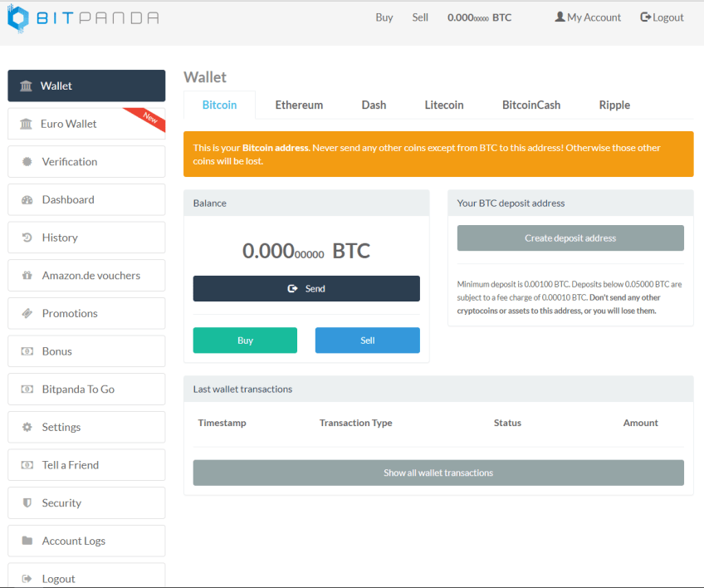Click the gift icon for Amazon.de vouchers

coord(27,276)
